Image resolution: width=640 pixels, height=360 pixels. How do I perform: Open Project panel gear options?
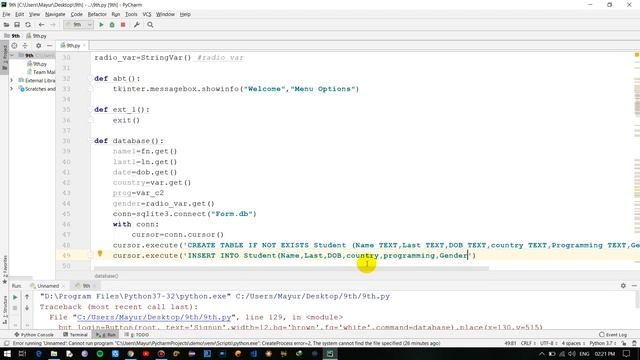[x=38, y=46]
